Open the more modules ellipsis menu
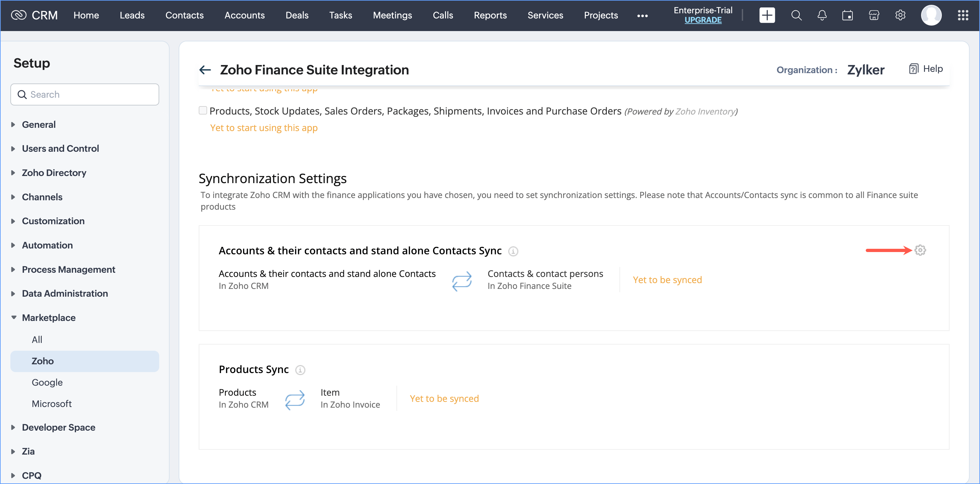The image size is (980, 484). (x=642, y=16)
